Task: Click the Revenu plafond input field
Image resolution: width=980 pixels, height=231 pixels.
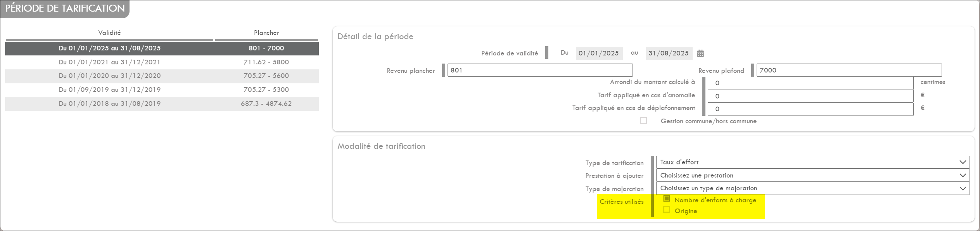Action: click(x=849, y=70)
